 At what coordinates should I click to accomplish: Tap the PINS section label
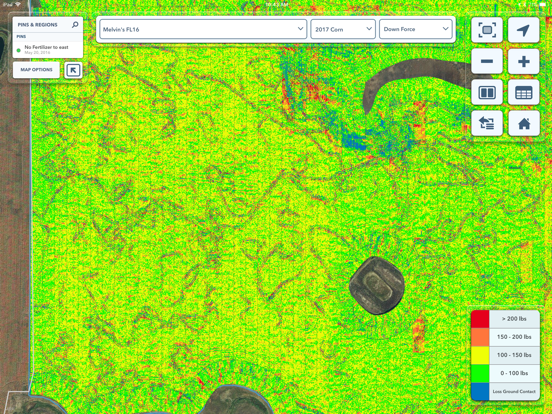21,36
